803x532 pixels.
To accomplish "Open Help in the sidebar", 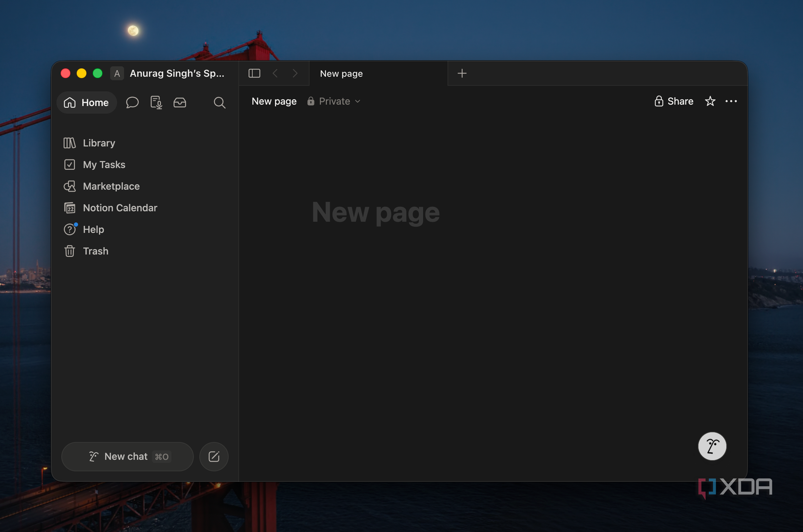I will (146, 229).
